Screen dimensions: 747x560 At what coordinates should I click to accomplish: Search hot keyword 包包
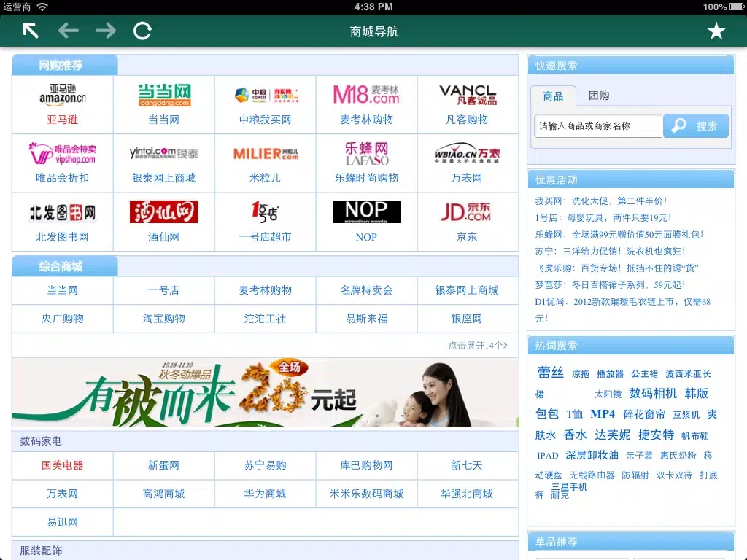coord(547,414)
